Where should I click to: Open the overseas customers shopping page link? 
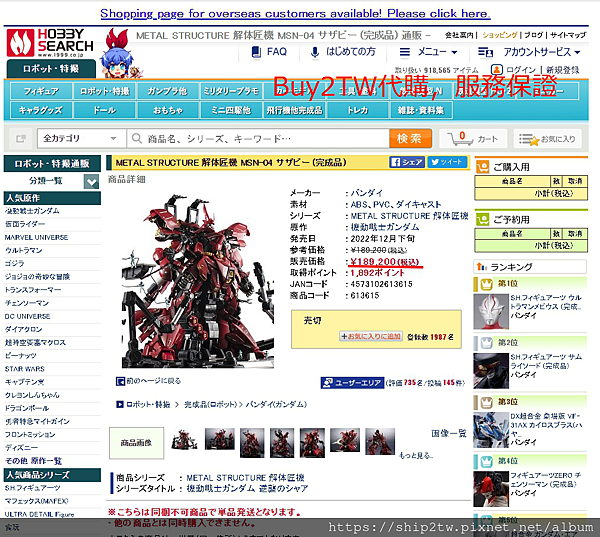point(295,14)
